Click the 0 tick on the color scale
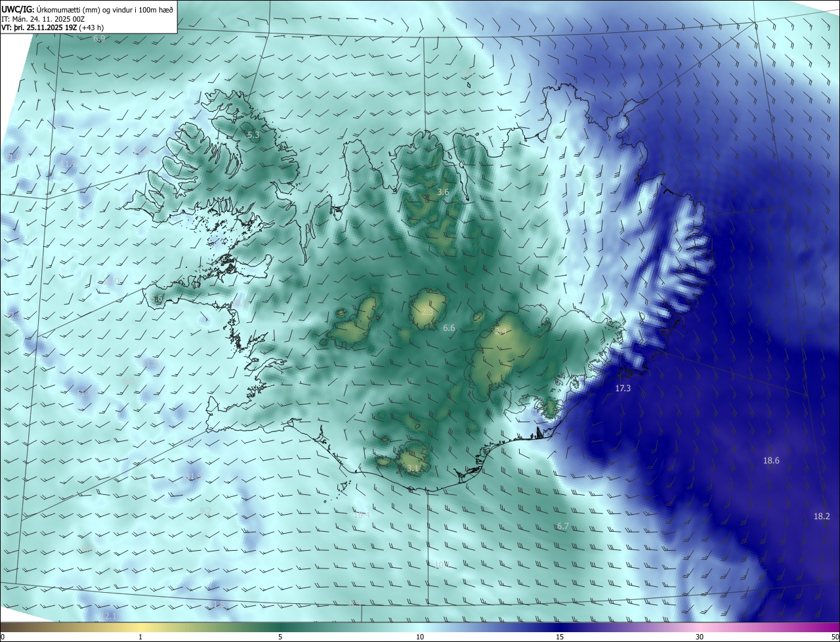The width and height of the screenshot is (840, 642). [x=3, y=637]
